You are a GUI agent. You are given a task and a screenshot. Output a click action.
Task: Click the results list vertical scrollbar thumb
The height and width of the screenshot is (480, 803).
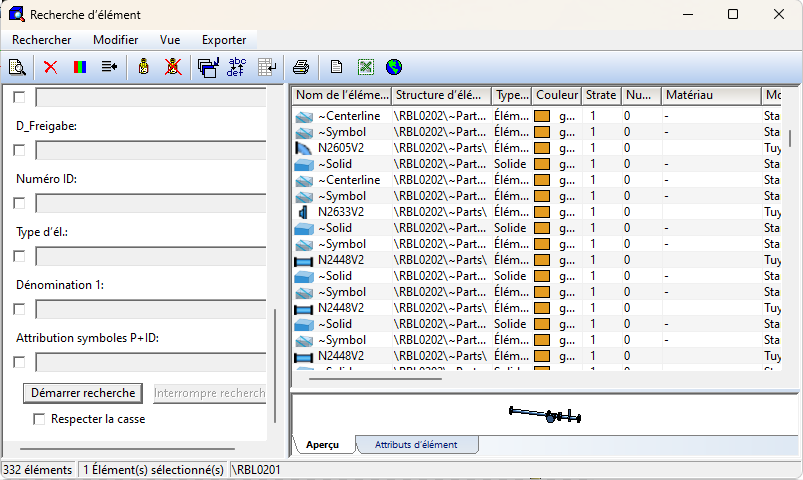click(x=790, y=138)
